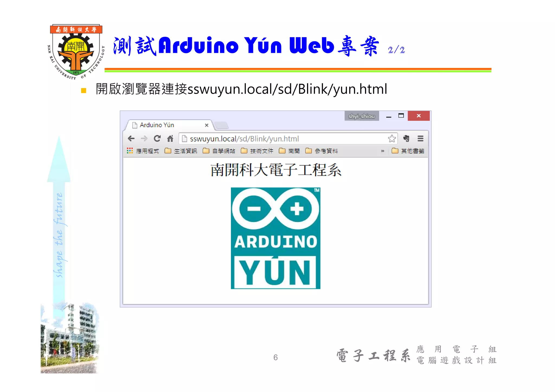Click the Arduino Yún logo image
555x392 pixels.
275,238
